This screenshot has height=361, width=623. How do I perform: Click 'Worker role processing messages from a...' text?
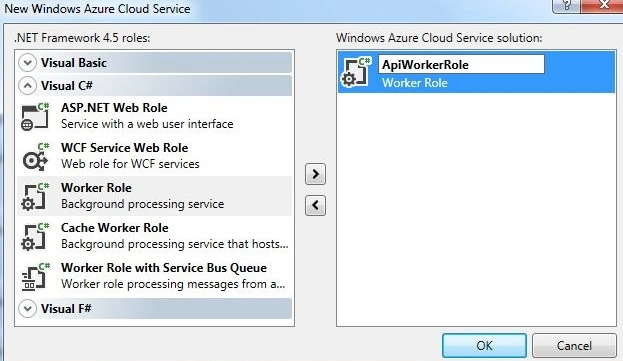(x=173, y=284)
